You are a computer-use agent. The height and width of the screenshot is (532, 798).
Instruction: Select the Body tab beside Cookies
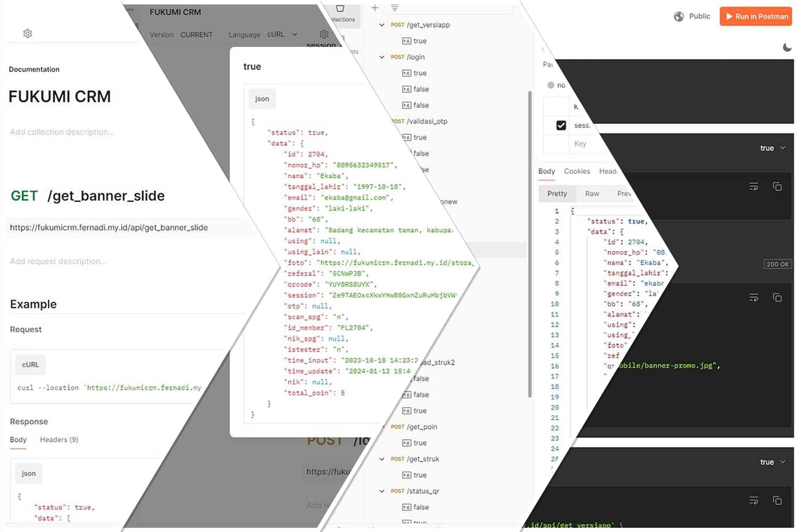(x=546, y=171)
